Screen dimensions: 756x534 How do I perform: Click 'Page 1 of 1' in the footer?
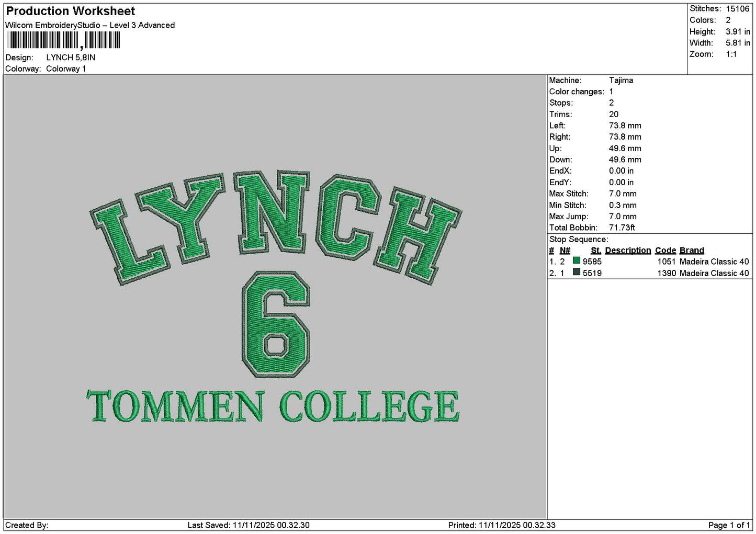click(729, 525)
